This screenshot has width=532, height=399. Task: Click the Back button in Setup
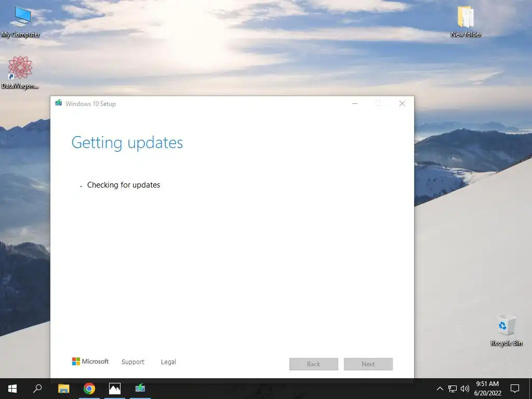(x=313, y=364)
